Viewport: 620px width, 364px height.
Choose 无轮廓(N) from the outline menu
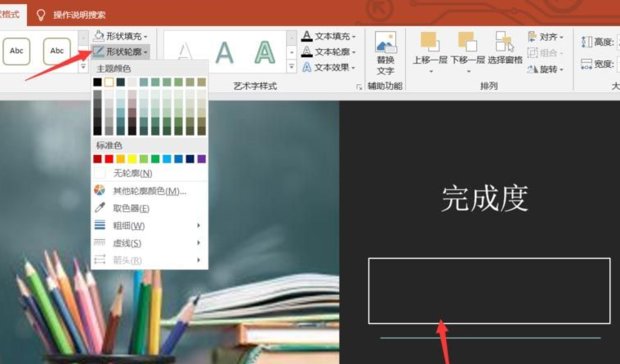pyautogui.click(x=149, y=173)
